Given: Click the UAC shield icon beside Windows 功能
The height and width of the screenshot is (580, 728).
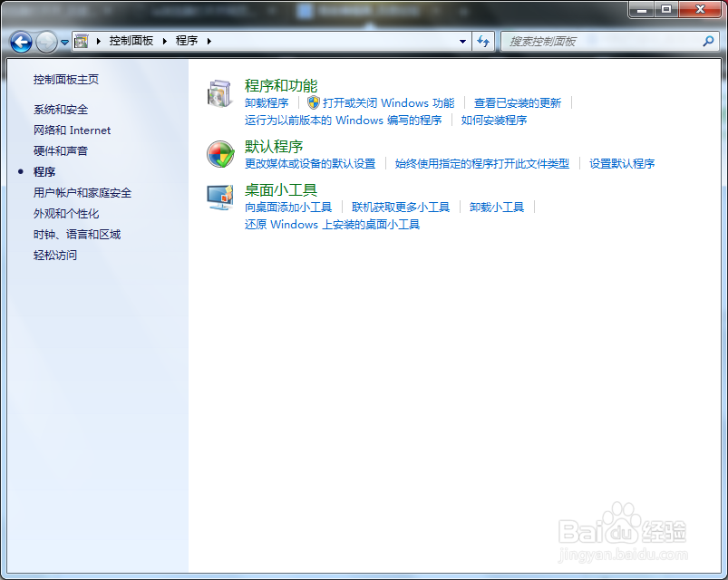Looking at the screenshot, I should [312, 102].
